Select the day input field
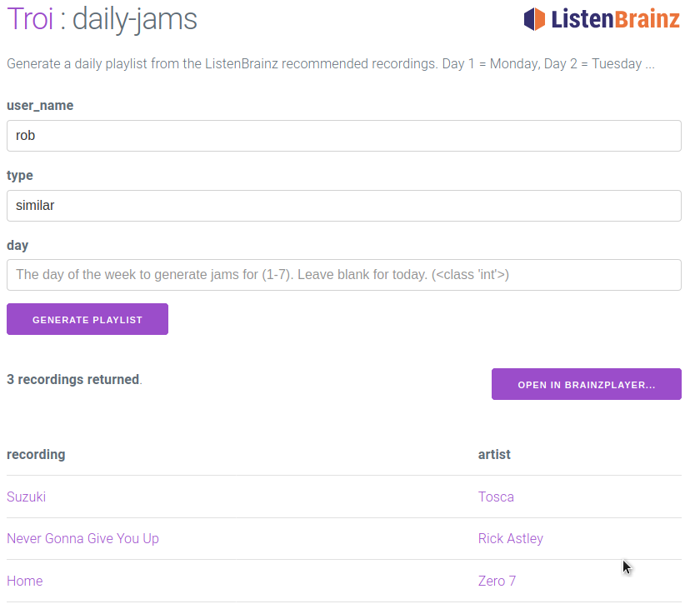The image size is (700, 614). (x=343, y=275)
